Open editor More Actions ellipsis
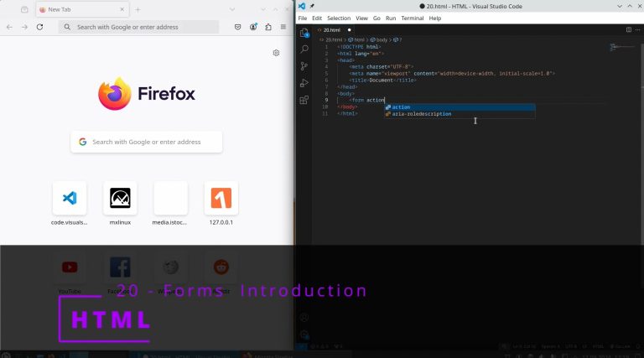 [x=637, y=29]
